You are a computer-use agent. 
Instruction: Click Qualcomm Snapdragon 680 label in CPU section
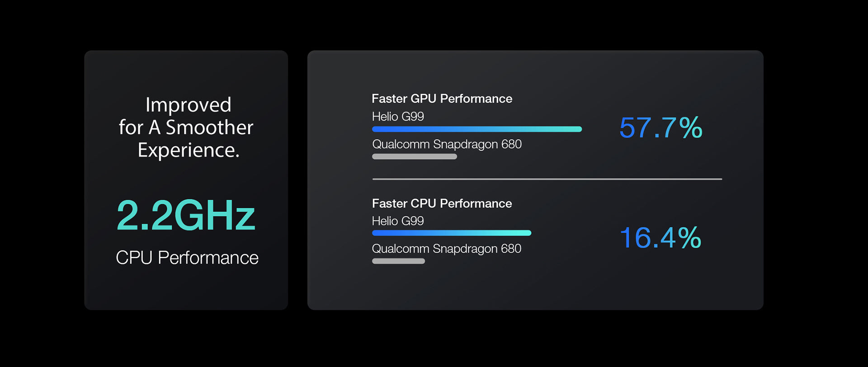(x=446, y=249)
